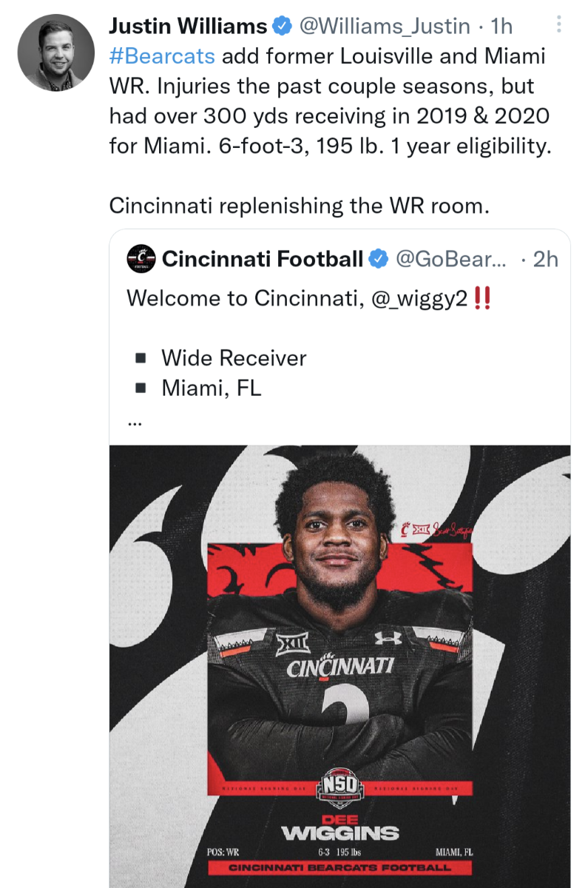This screenshot has height=888, width=588.
Task: Open Justin Williams' profile picture
Action: pyautogui.click(x=56, y=53)
